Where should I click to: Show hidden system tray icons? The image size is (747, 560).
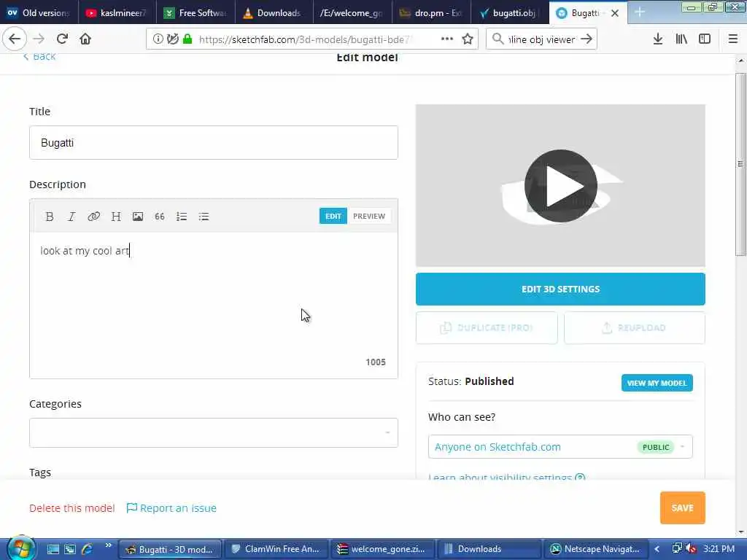[657, 549]
